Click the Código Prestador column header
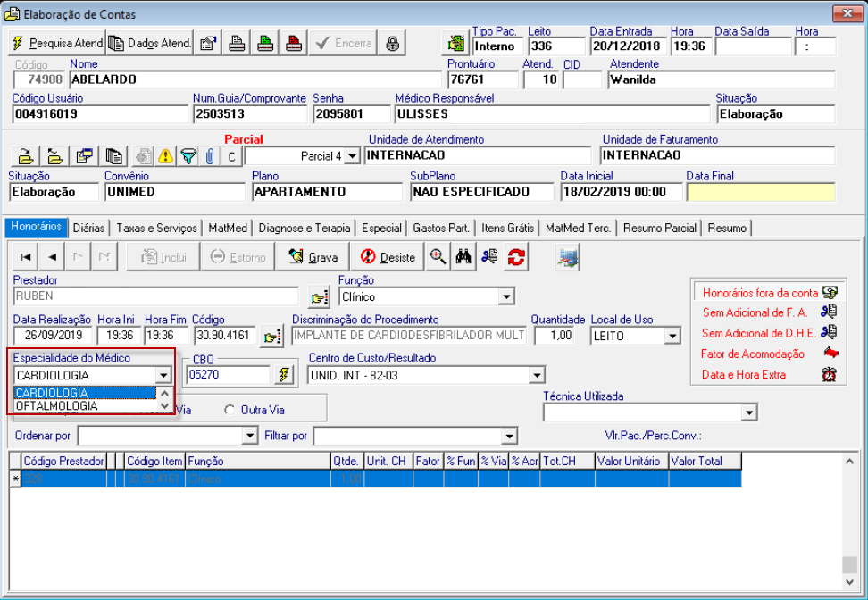868x600 pixels. [x=63, y=461]
